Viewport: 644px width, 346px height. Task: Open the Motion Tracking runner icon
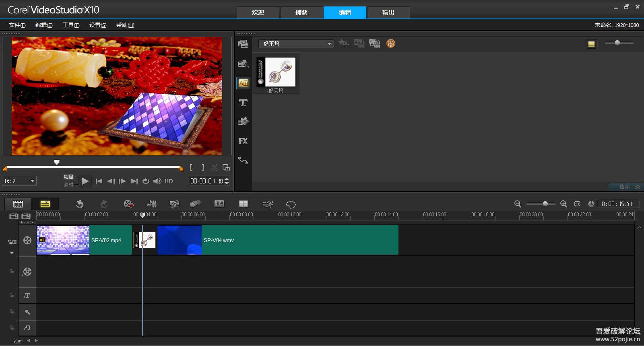pos(268,204)
